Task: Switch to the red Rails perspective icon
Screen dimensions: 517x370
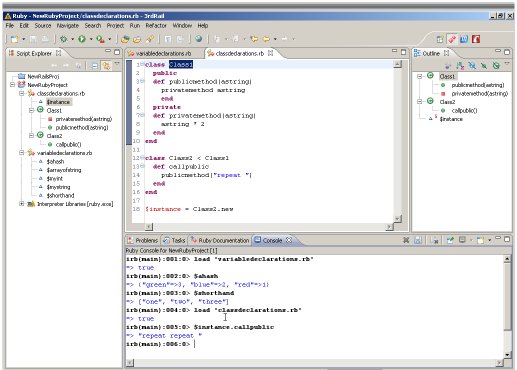Action: 476,39
